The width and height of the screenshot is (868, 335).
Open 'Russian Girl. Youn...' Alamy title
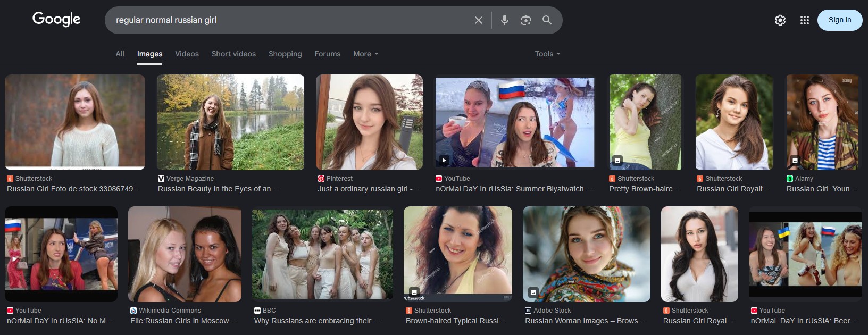tap(822, 189)
